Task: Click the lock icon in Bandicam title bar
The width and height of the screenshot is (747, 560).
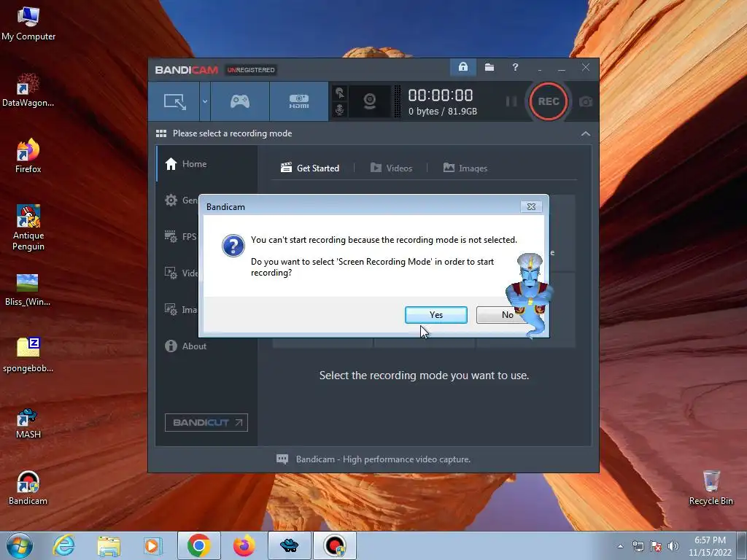Action: 463,67
